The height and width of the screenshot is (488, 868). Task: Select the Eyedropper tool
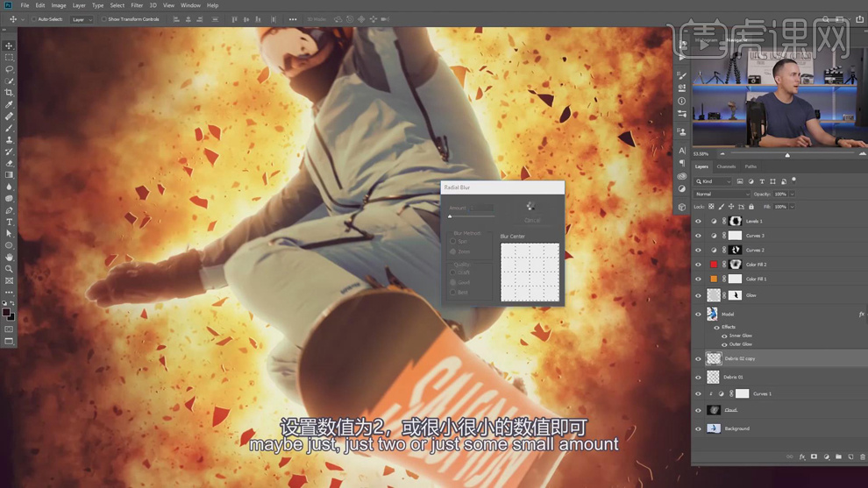(9, 104)
